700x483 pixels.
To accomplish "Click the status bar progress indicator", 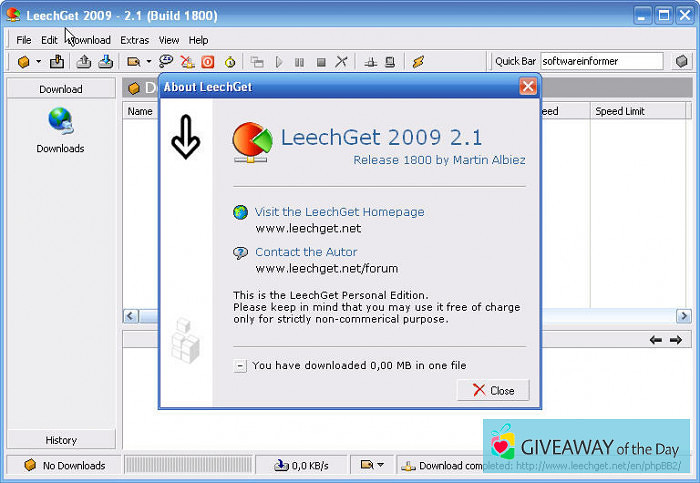I will tap(188, 465).
